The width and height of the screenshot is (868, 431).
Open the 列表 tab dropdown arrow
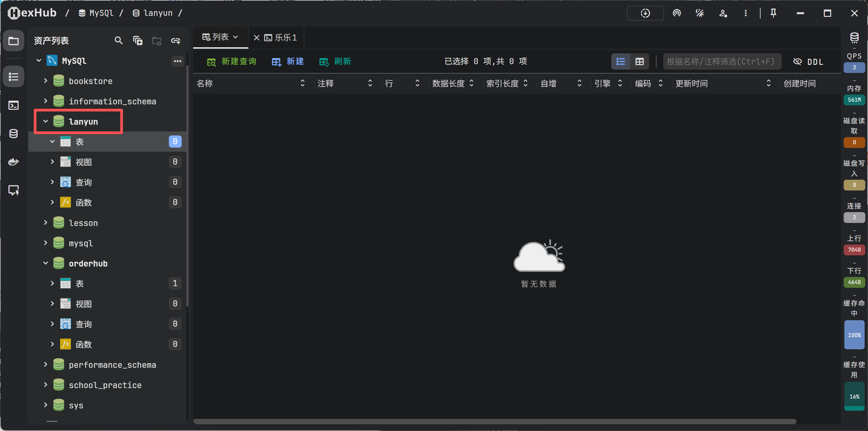pos(236,37)
